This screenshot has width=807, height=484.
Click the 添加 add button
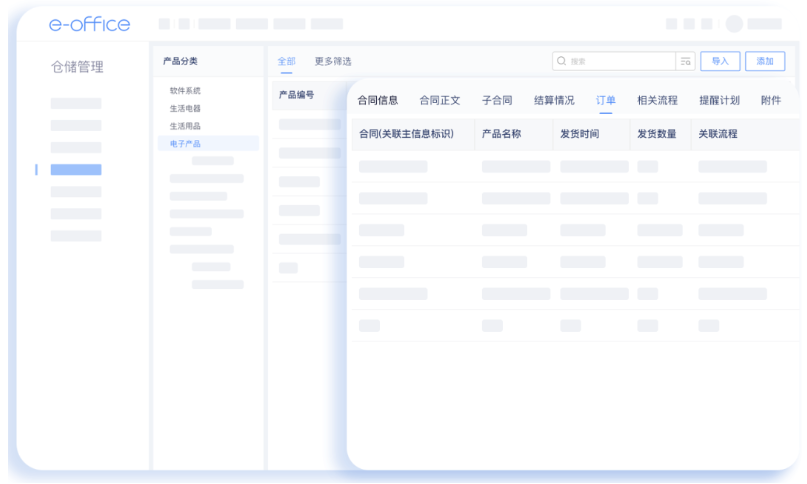click(765, 61)
